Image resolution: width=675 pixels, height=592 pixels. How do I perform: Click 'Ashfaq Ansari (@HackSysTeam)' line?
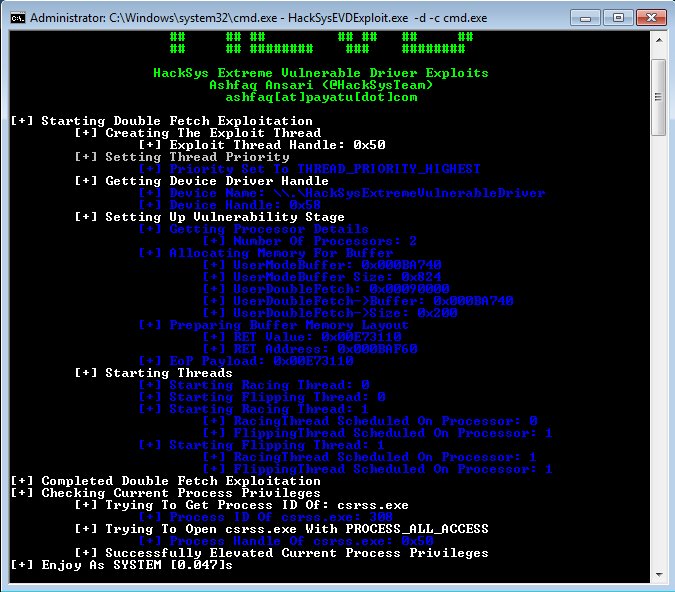click(x=321, y=85)
